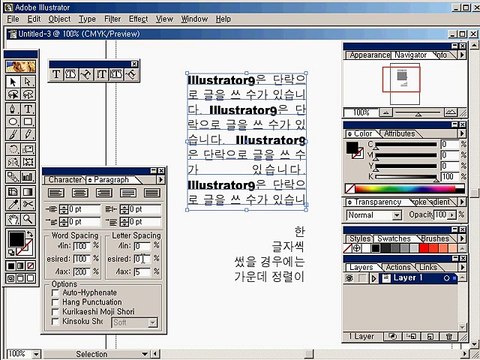
Task: Switch to the Actions tab
Action: pos(398,267)
